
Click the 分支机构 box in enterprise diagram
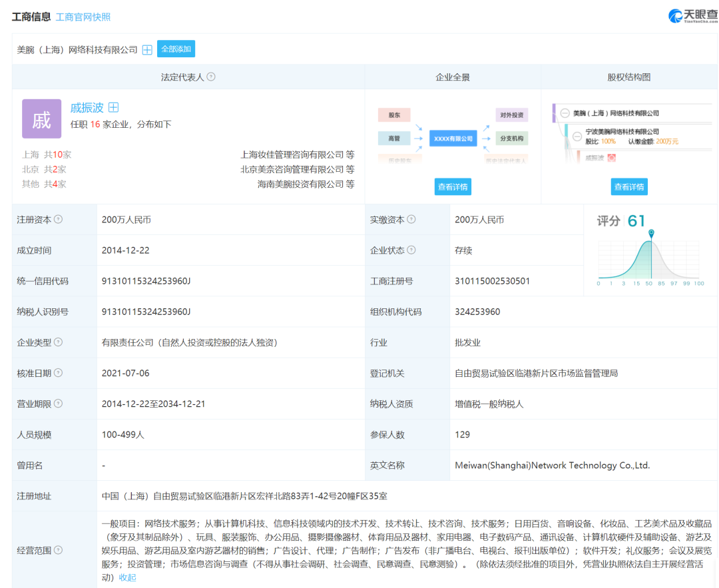(x=512, y=138)
